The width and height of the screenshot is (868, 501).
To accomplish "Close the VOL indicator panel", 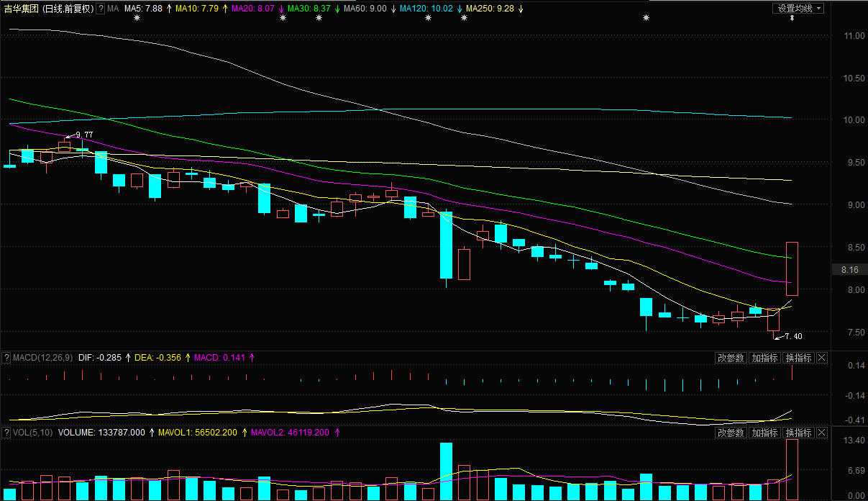I will click(822, 433).
